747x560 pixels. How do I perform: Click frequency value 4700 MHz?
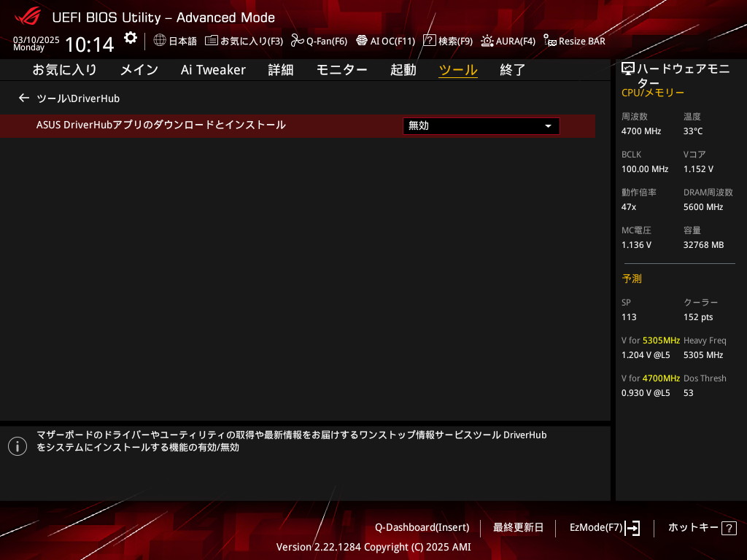point(641,131)
